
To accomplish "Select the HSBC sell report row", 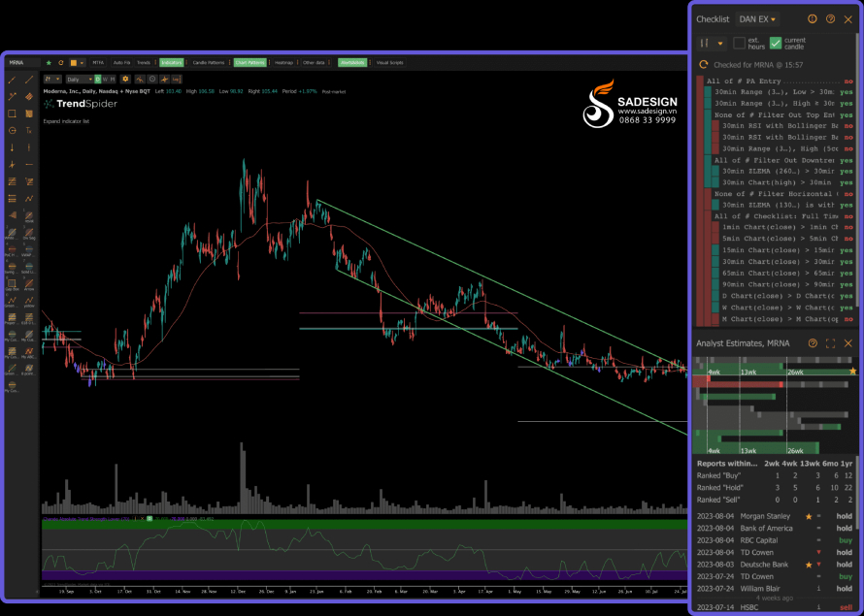I will coord(775,607).
